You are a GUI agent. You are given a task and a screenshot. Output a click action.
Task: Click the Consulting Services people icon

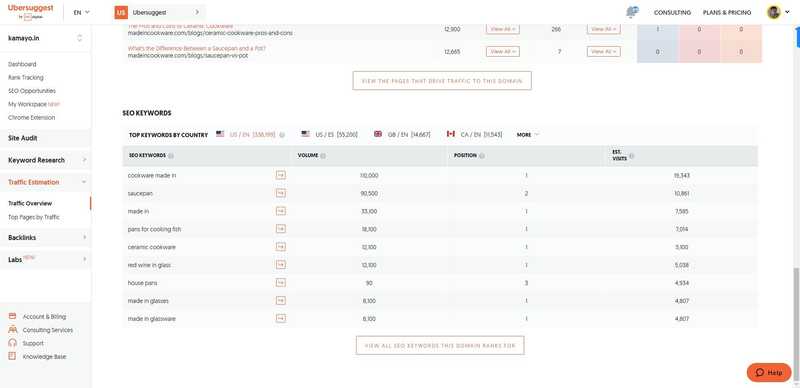pyautogui.click(x=13, y=330)
